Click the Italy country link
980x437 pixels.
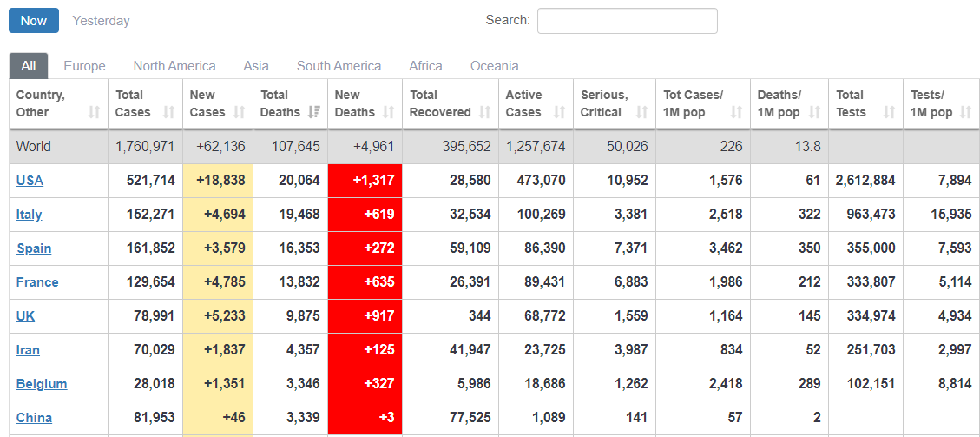[29, 215]
